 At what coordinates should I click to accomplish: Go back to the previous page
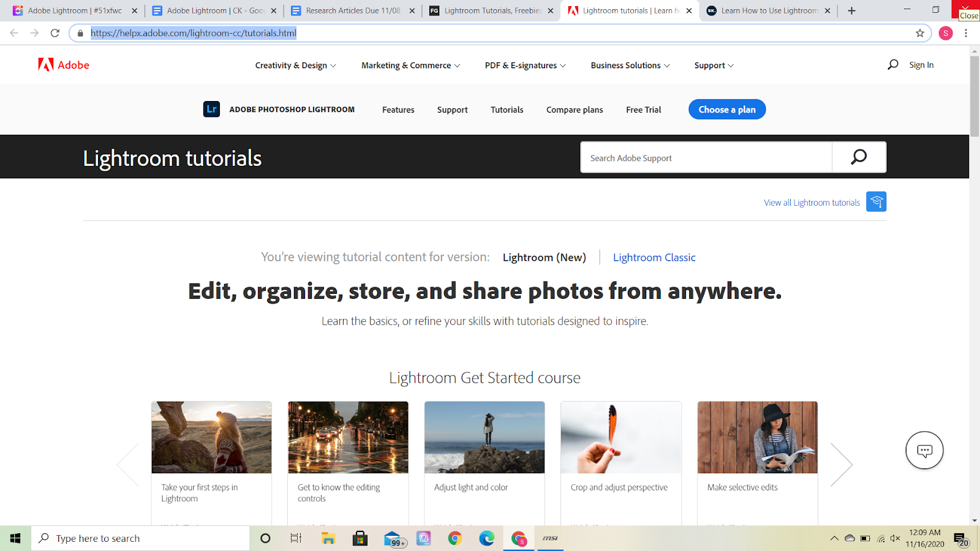click(x=14, y=33)
